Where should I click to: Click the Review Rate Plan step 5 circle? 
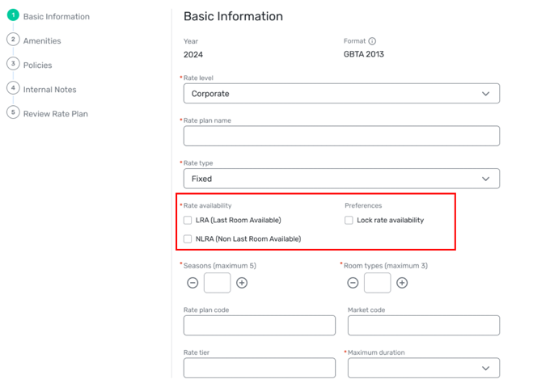coord(13,112)
